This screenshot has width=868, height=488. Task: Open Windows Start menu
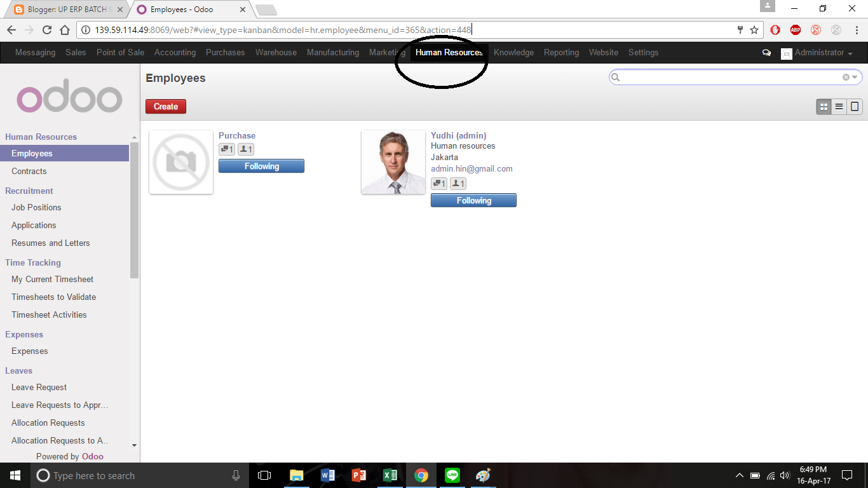coord(15,475)
